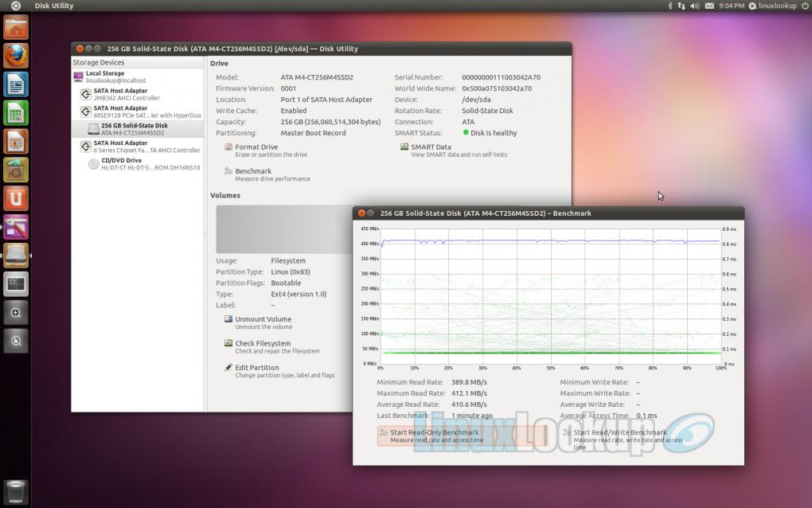Click the Linux (0x83) partition type value
This screenshot has width=812, height=508.
point(290,272)
